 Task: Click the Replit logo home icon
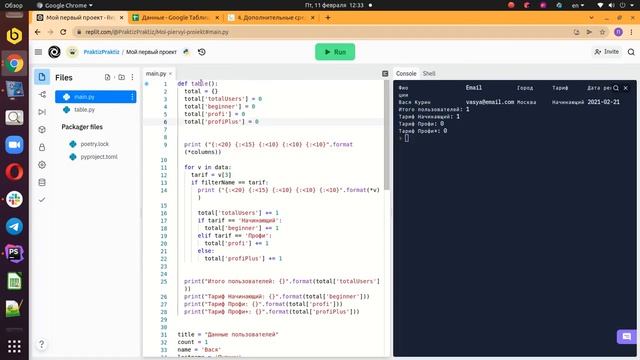coord(54,52)
